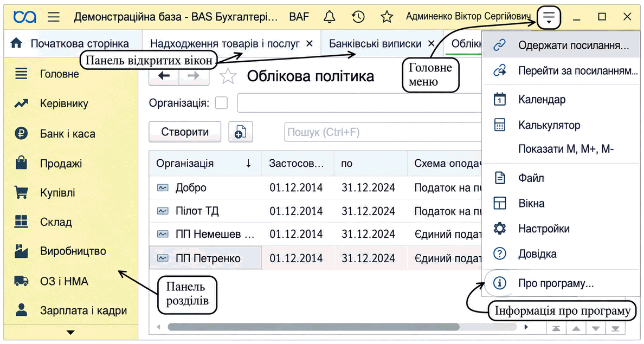Open the Банк і каса section
The height and width of the screenshot is (344, 644).
(x=70, y=134)
